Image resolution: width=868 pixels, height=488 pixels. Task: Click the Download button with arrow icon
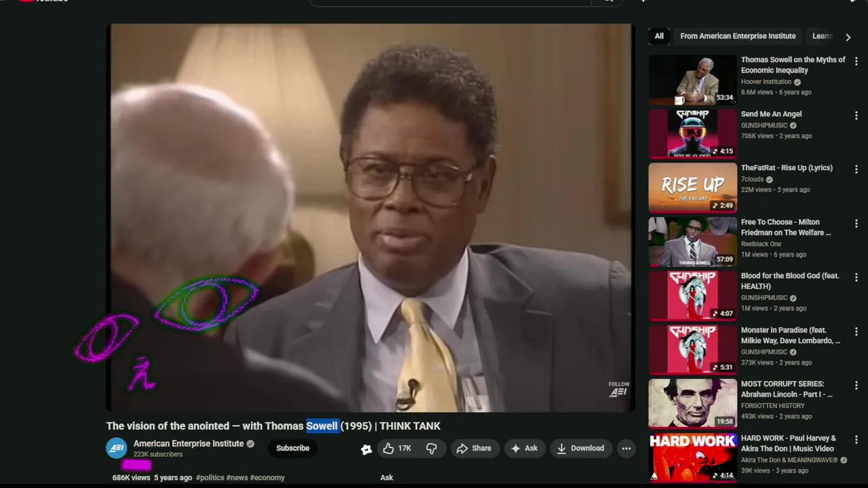coord(580,448)
